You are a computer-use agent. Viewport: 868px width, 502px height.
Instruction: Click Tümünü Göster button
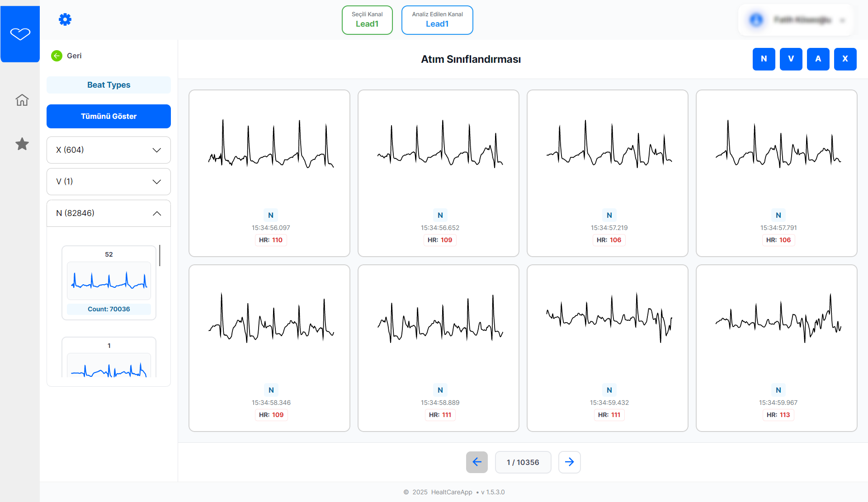pyautogui.click(x=108, y=116)
